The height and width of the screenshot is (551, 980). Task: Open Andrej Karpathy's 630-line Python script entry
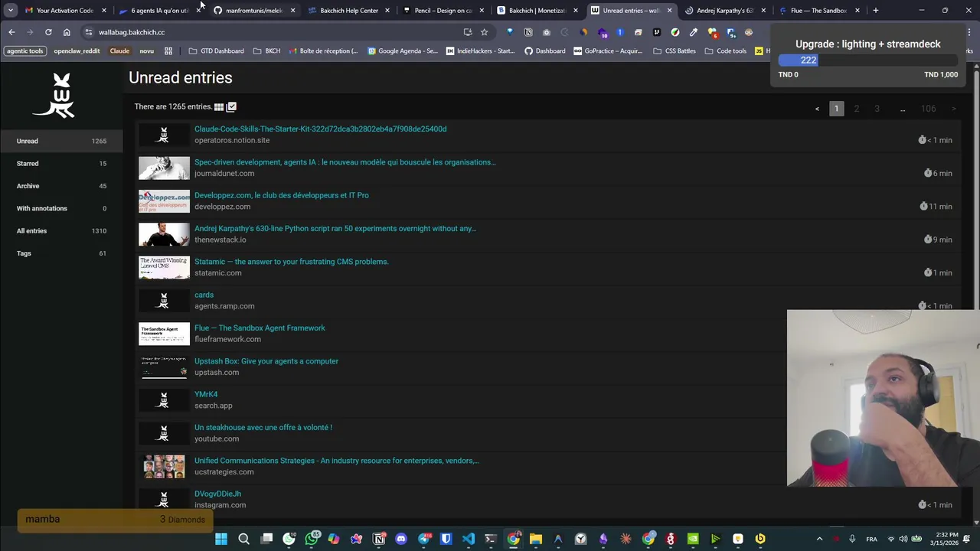click(x=335, y=228)
